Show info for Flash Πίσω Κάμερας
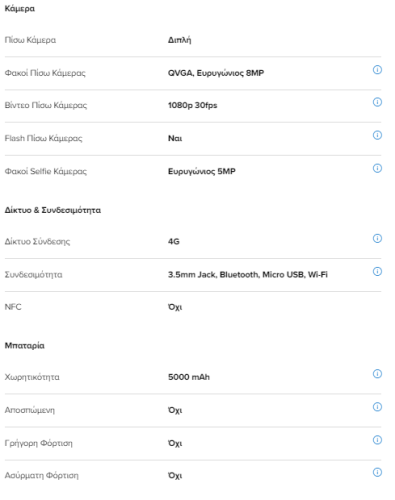The width and height of the screenshot is (395, 500). pos(377,135)
